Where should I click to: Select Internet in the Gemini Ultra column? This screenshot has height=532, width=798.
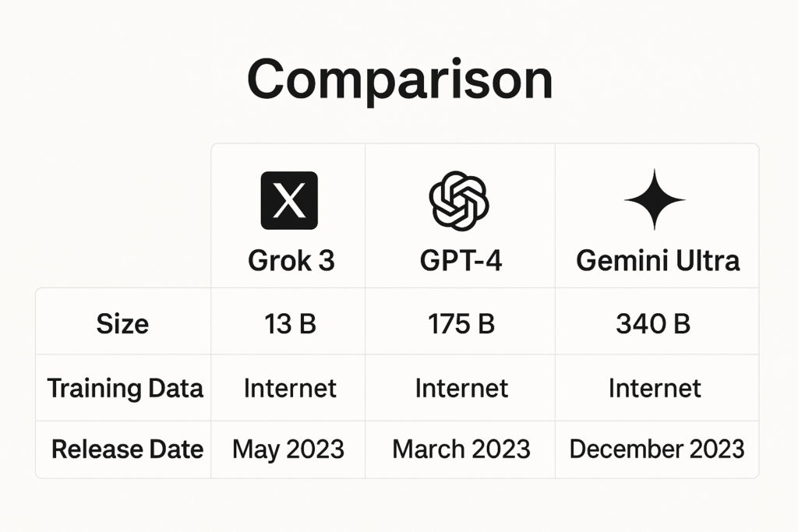(x=655, y=388)
